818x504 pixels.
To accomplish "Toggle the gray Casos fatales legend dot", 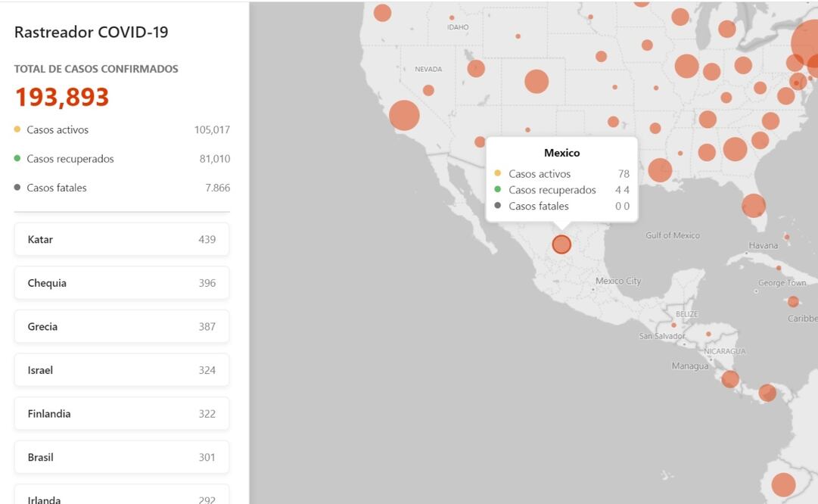I will coord(17,187).
